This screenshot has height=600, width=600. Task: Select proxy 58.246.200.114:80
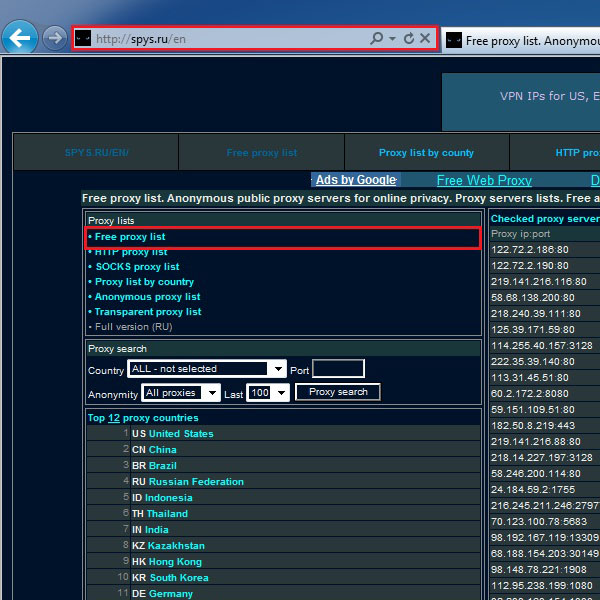pyautogui.click(x=536, y=474)
